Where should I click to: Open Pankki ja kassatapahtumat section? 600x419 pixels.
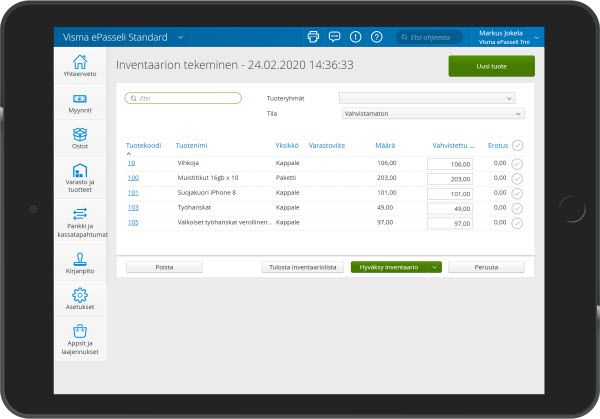82,223
